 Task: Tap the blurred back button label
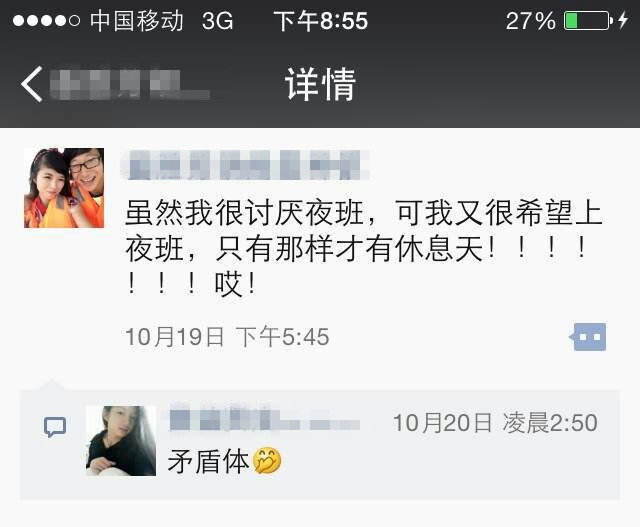[x=130, y=85]
